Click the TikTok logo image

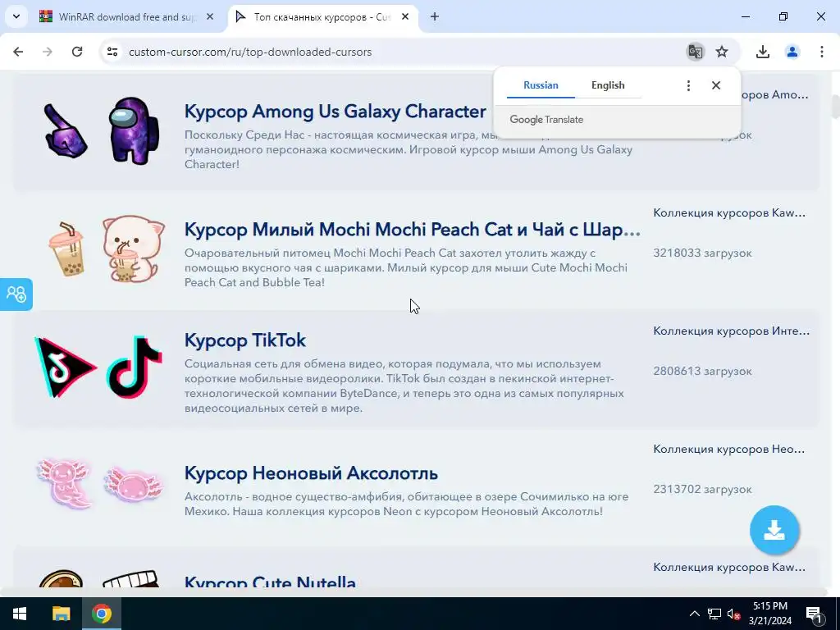click(x=134, y=367)
